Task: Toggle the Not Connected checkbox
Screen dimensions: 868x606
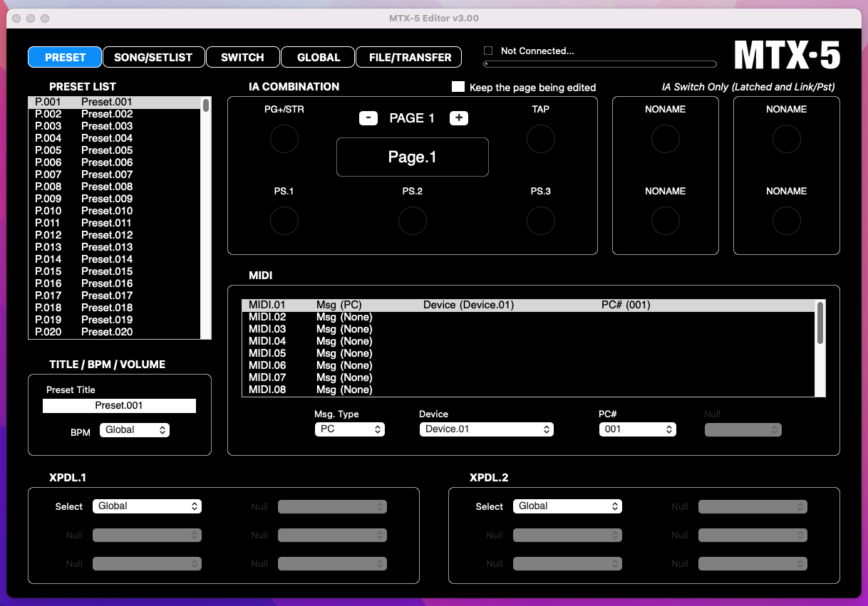Action: click(x=488, y=51)
